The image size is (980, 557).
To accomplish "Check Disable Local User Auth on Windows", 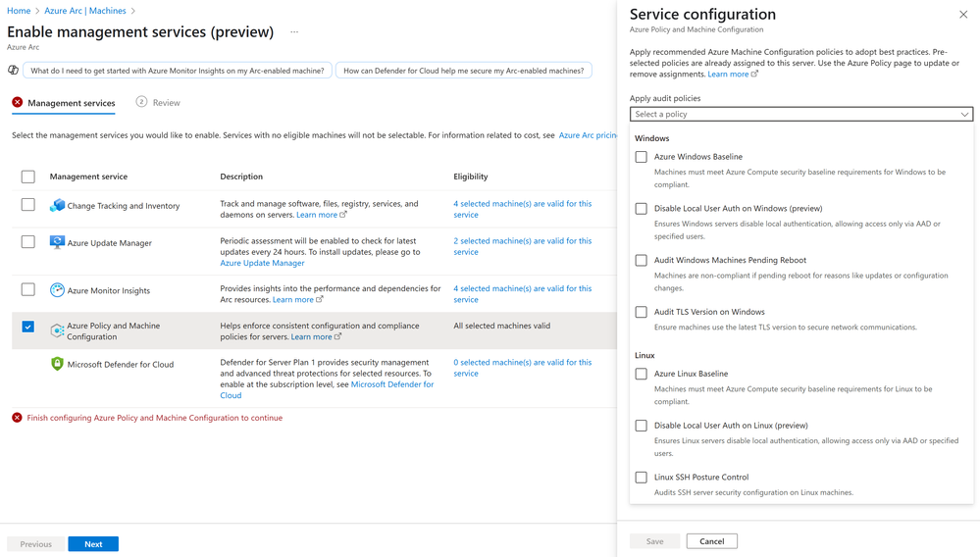I will click(642, 209).
